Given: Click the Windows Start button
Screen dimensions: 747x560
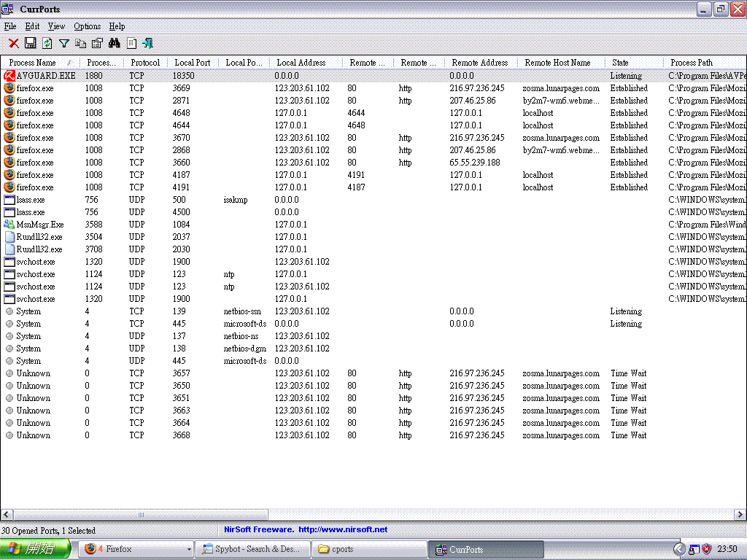Looking at the screenshot, I should pos(35,548).
